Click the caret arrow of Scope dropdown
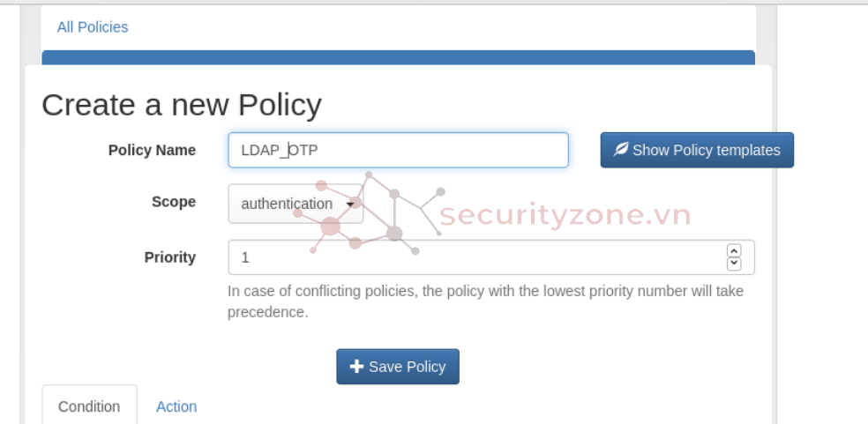This screenshot has height=424, width=868. click(350, 205)
